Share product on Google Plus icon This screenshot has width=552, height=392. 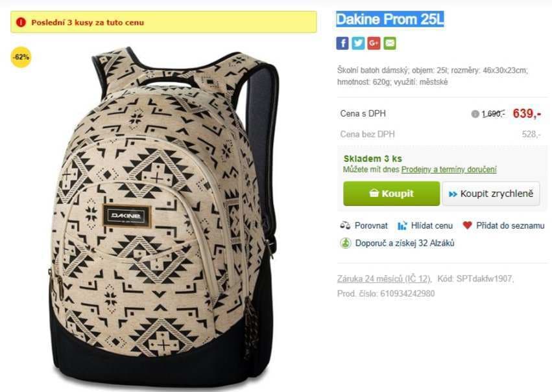[374, 43]
